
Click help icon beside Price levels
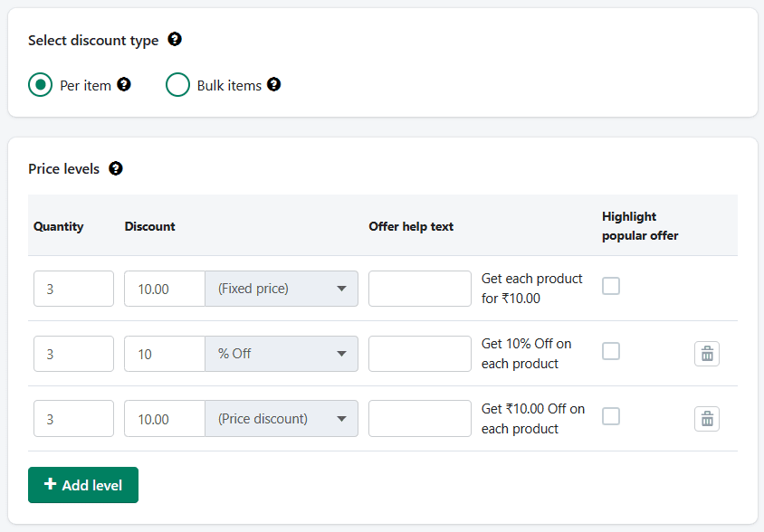click(115, 168)
